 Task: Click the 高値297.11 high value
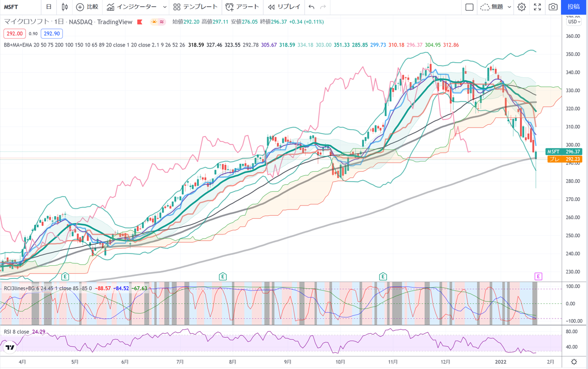(215, 22)
